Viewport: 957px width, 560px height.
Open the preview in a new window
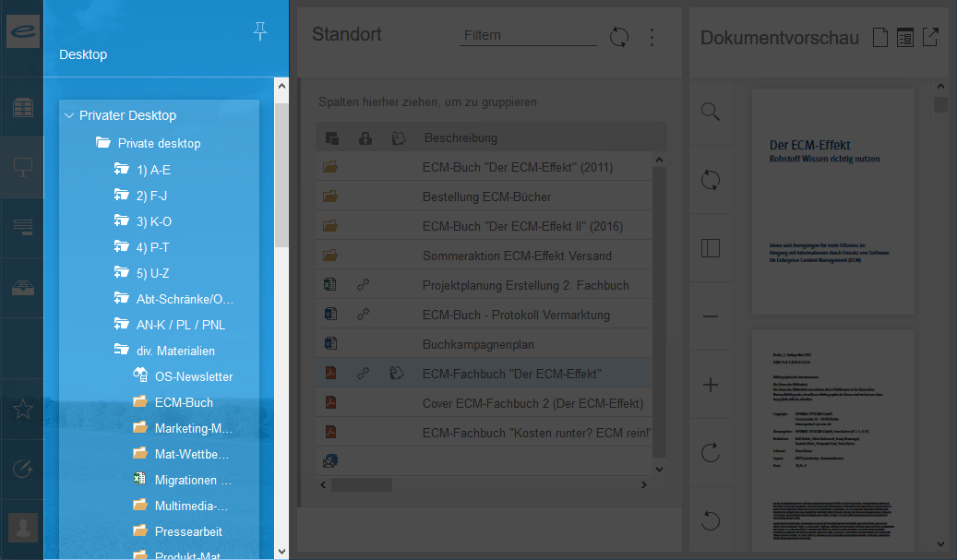point(931,38)
